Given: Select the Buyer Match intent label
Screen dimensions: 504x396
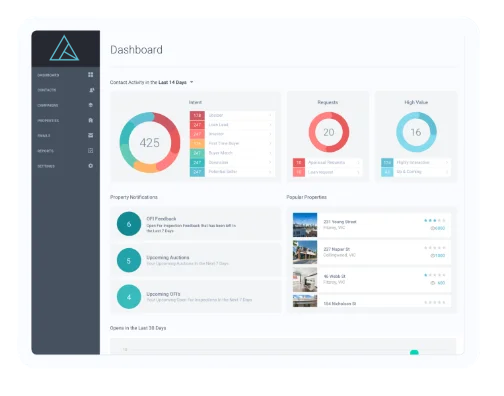Looking at the screenshot, I should pyautogui.click(x=220, y=153).
